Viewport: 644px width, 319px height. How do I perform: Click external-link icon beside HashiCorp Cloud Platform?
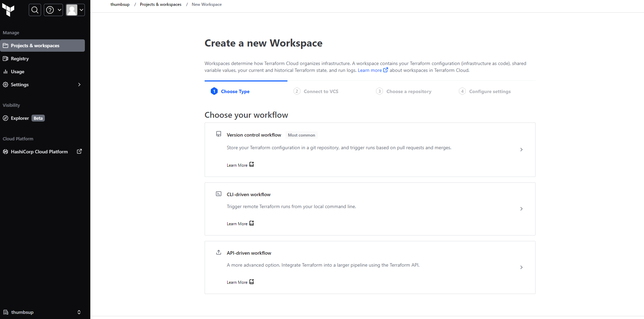[79, 151]
